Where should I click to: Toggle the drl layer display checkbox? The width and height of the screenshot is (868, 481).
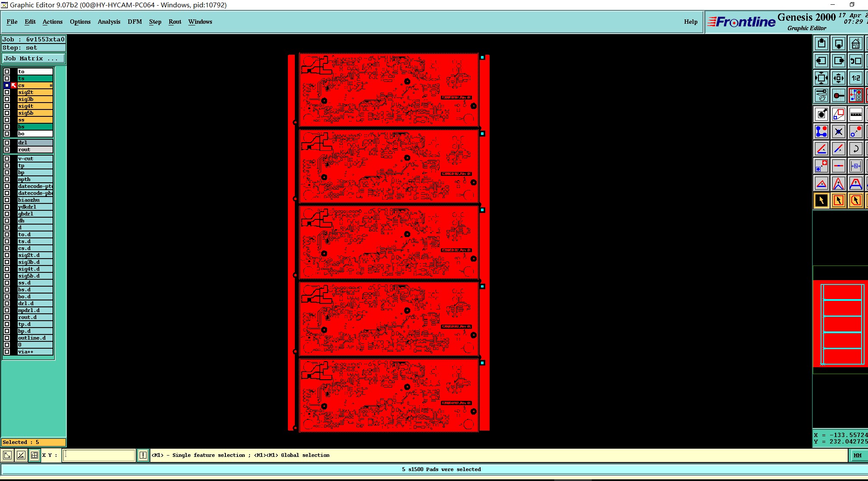point(7,143)
